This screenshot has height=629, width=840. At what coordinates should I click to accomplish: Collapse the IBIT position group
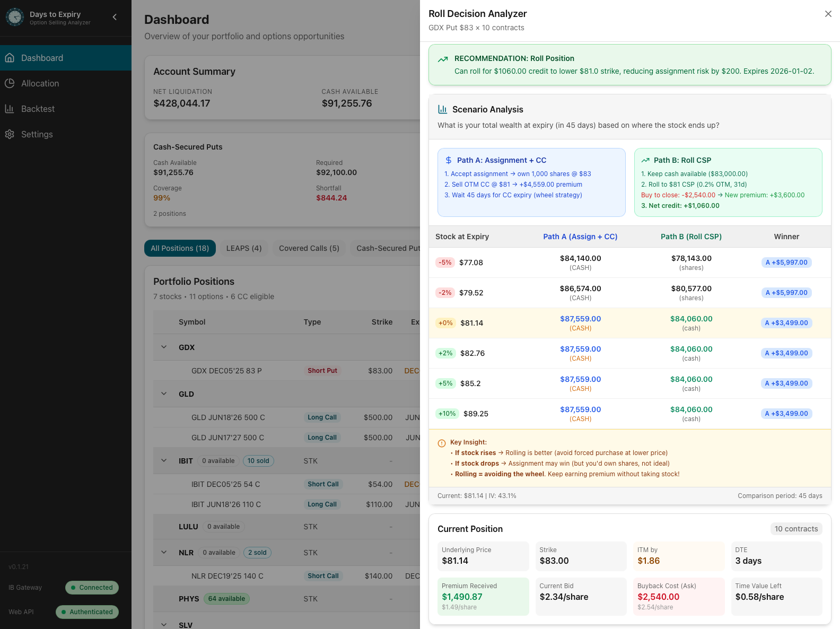coord(164,460)
